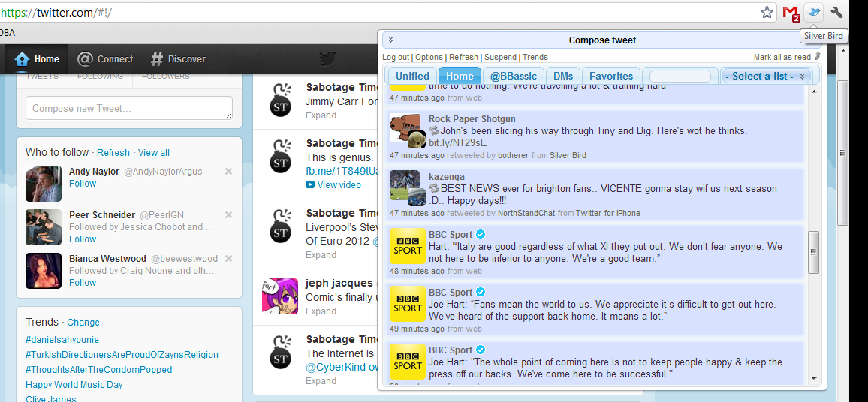Follow Andy Naylor
This screenshot has width=868, height=402.
tap(83, 184)
